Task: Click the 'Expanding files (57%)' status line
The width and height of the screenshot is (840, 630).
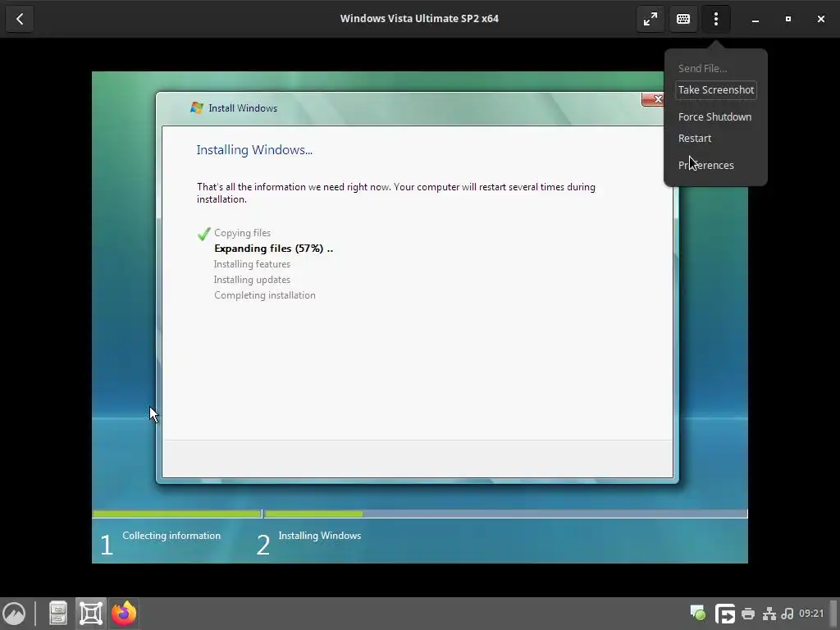Action: point(273,249)
